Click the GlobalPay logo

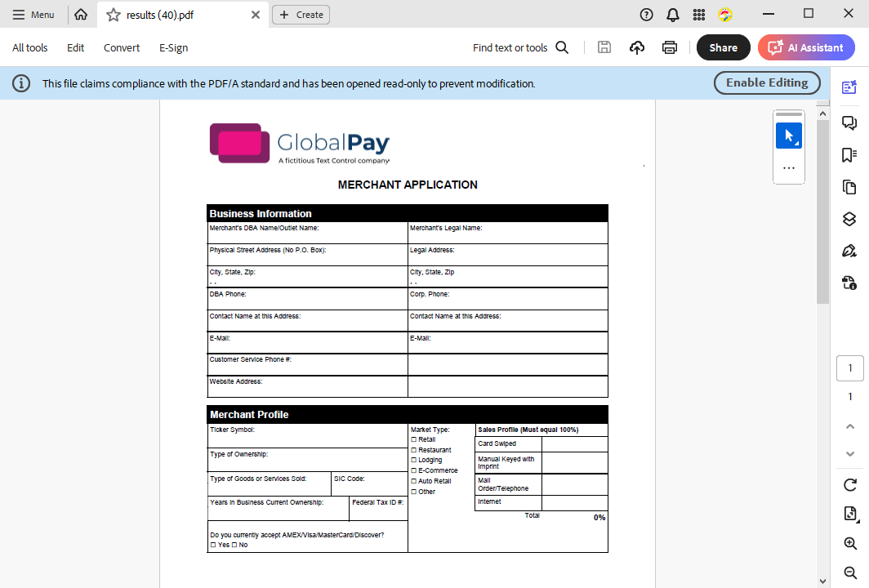click(299, 144)
